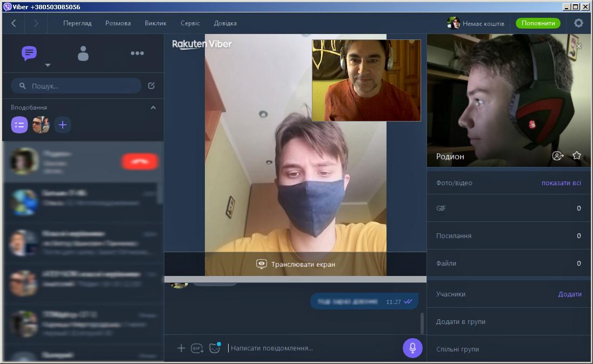
Task: Open the Сервіс menu
Action: tap(190, 23)
